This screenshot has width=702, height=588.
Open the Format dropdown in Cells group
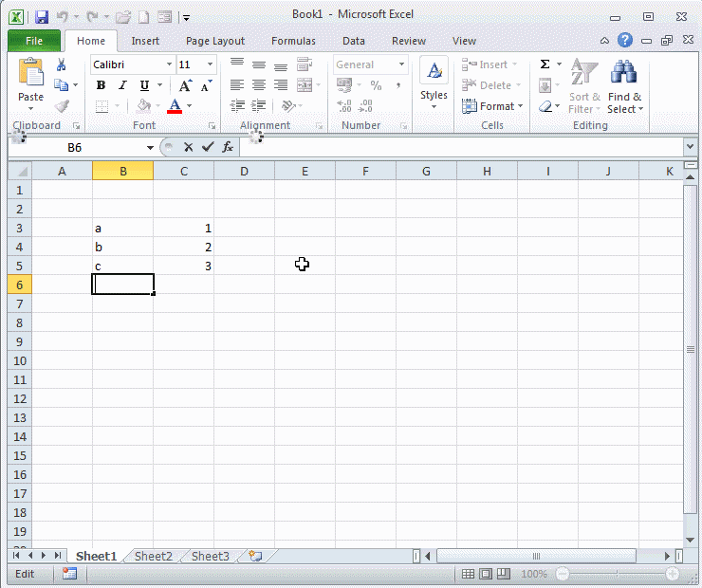tap(491, 106)
